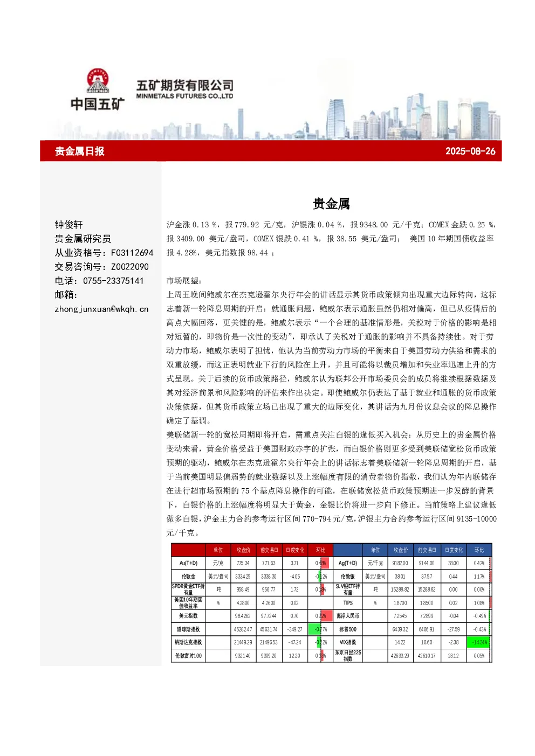Click the 中国五矿 red emblem logo
This screenshot has width=535, height=756.
tap(98, 81)
